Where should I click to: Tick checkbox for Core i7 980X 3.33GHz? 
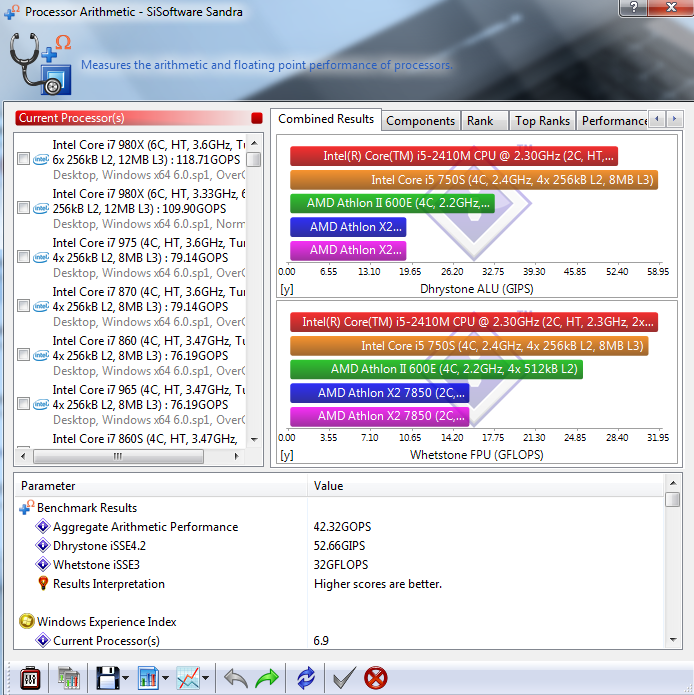(x=23, y=208)
